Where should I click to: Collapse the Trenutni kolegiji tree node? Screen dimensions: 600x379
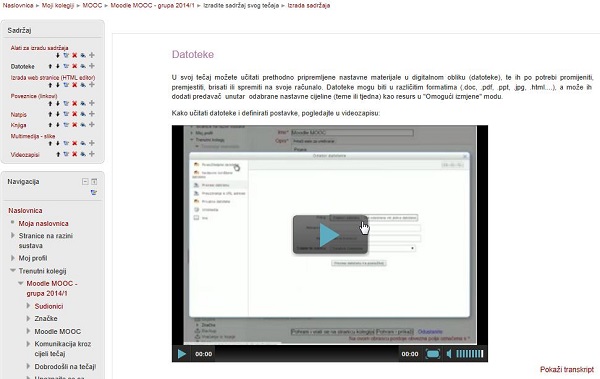(x=13, y=271)
